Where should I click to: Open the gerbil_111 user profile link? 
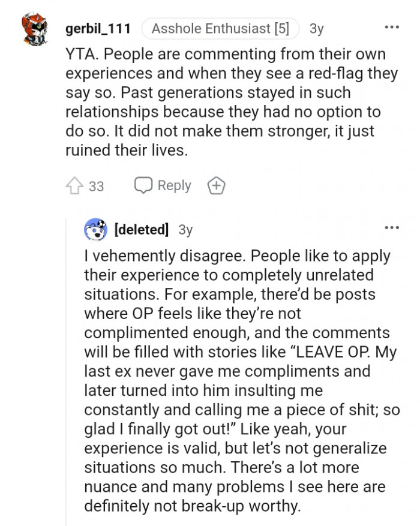(98, 28)
